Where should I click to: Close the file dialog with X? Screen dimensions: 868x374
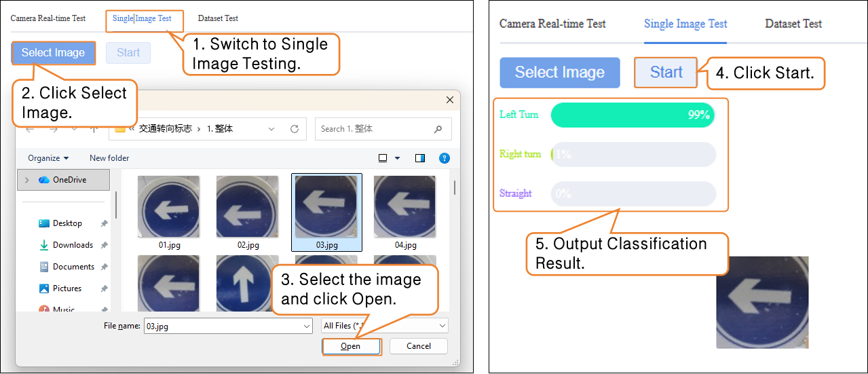point(449,100)
